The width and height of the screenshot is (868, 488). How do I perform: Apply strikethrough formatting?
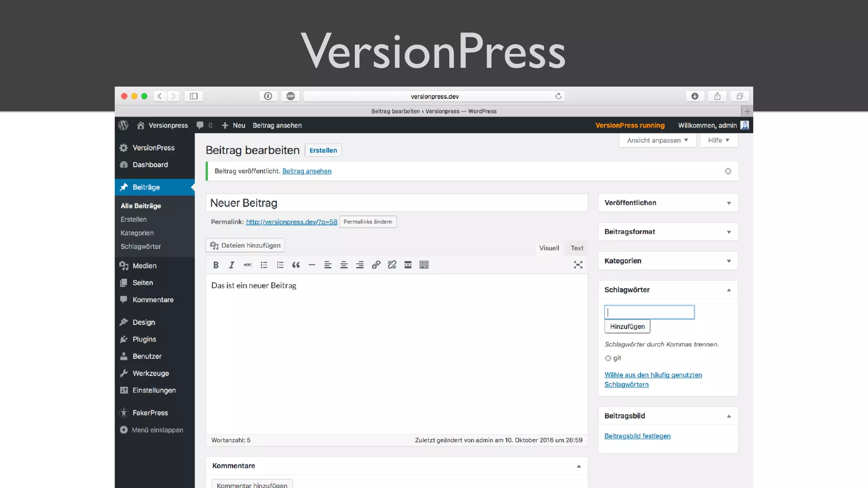click(248, 265)
